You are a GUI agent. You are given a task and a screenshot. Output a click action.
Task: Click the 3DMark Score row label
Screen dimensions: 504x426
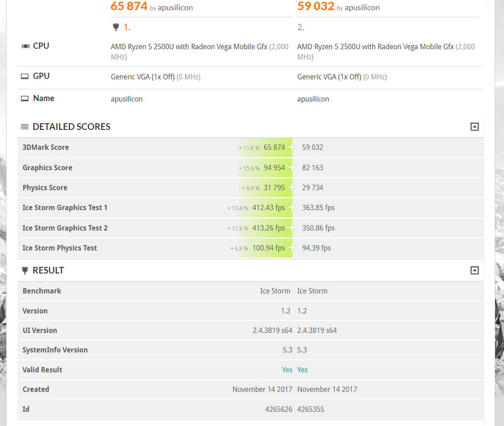click(46, 147)
